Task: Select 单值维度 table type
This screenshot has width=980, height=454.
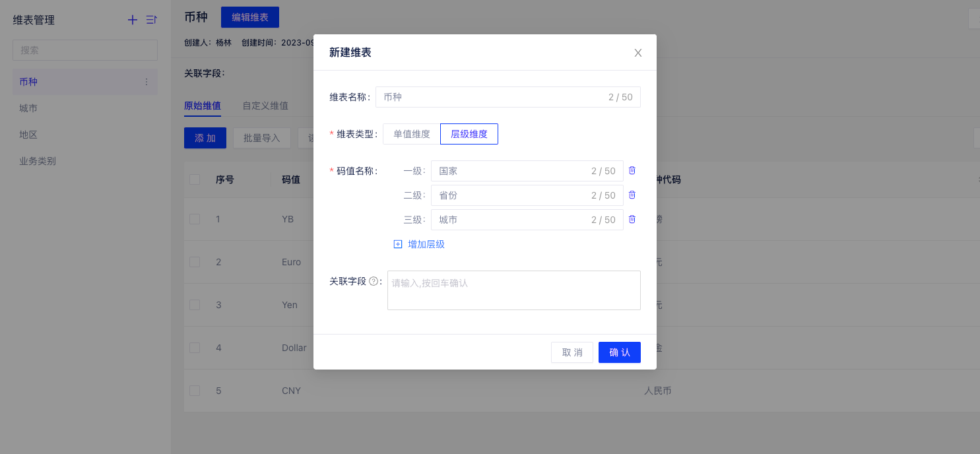Action: point(411,134)
